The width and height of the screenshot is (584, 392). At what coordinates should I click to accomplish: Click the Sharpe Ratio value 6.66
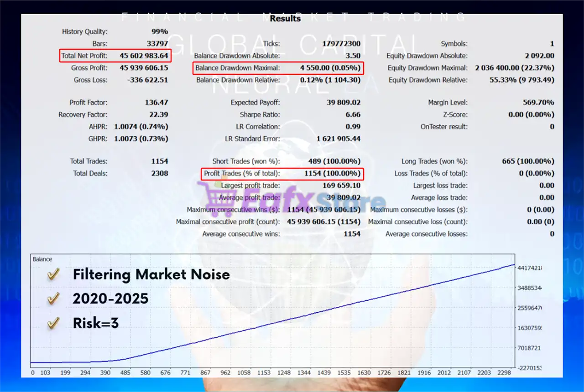[353, 115]
